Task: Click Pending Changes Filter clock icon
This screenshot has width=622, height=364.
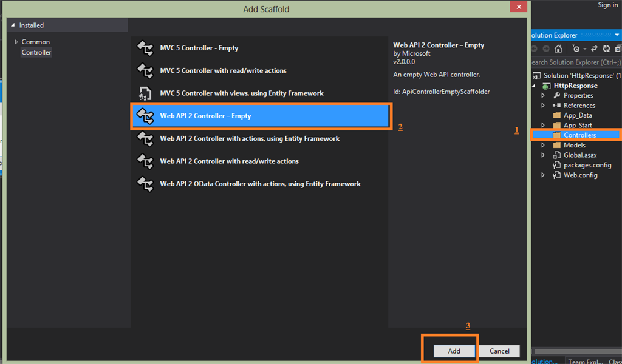Action: 576,49
